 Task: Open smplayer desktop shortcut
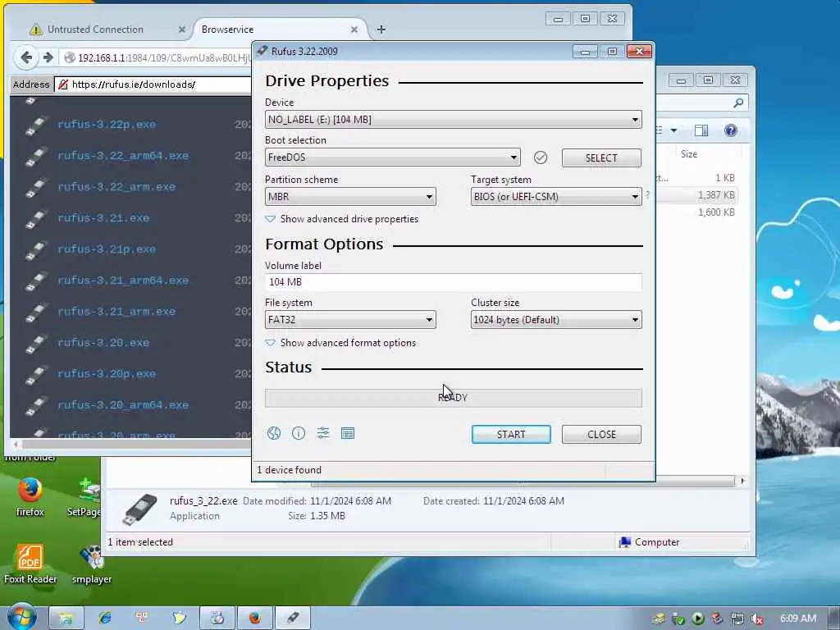(x=92, y=564)
